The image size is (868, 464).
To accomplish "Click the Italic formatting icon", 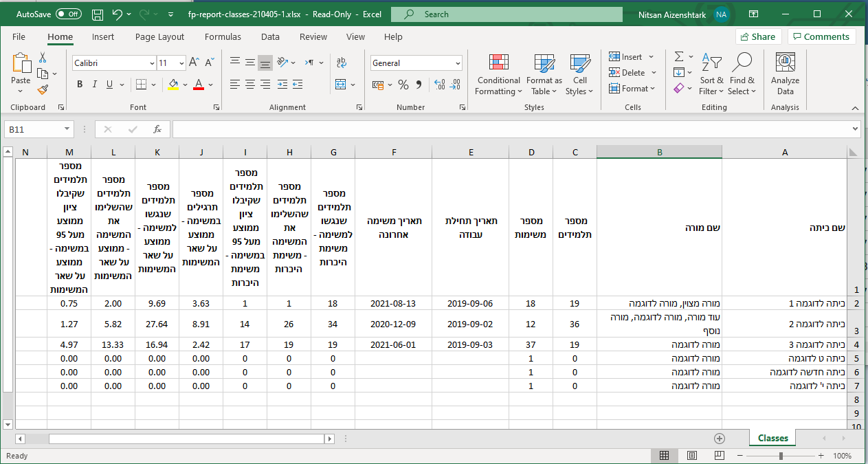I will [95, 85].
